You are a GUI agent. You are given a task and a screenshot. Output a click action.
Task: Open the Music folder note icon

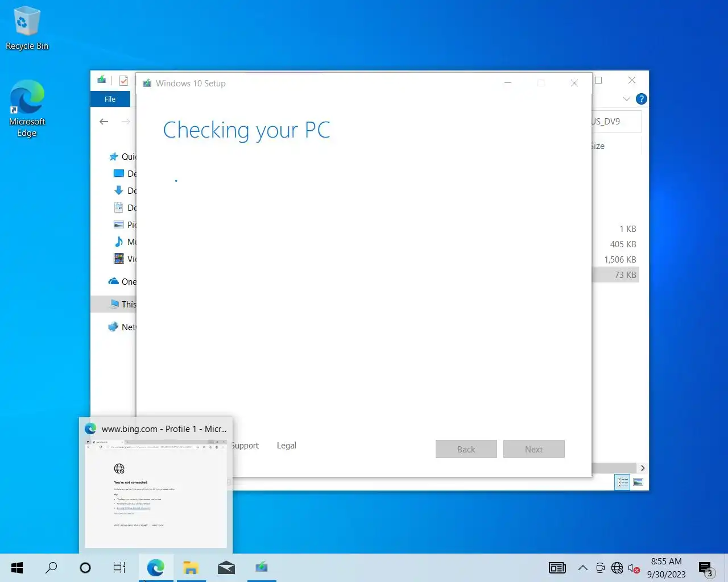pos(119,242)
